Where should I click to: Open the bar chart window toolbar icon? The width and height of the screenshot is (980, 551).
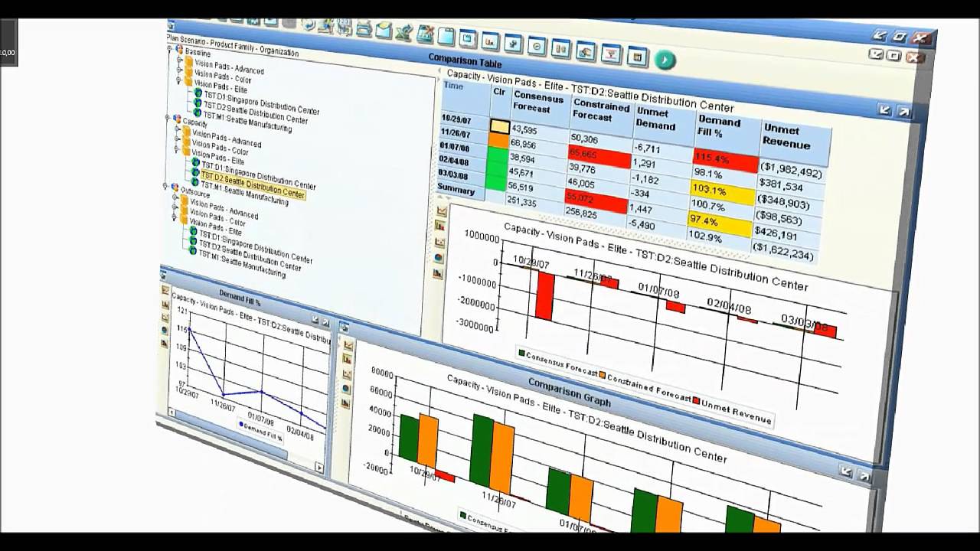click(x=490, y=41)
